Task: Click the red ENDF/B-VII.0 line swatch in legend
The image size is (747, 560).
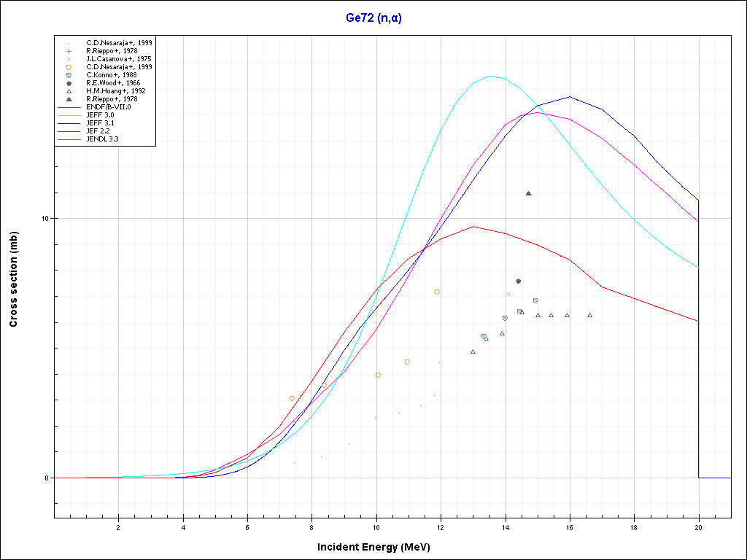Action: (69, 107)
